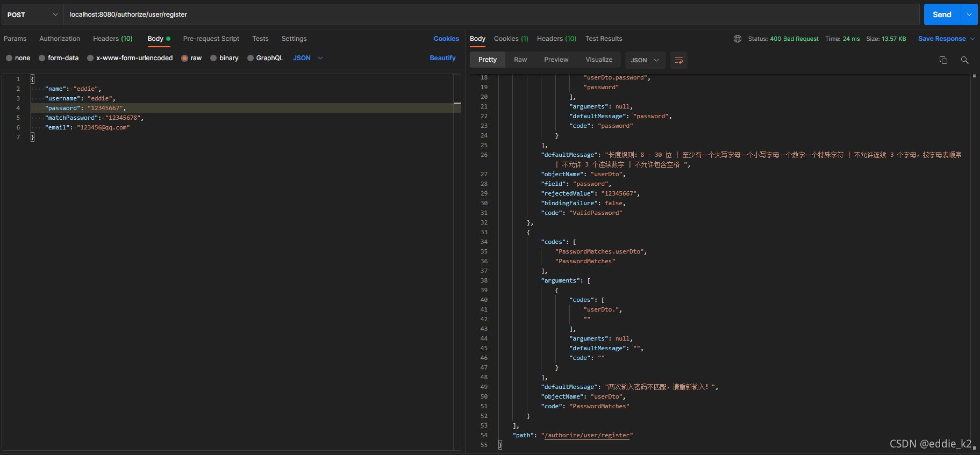Open the response Headers (10) tab

point(556,39)
